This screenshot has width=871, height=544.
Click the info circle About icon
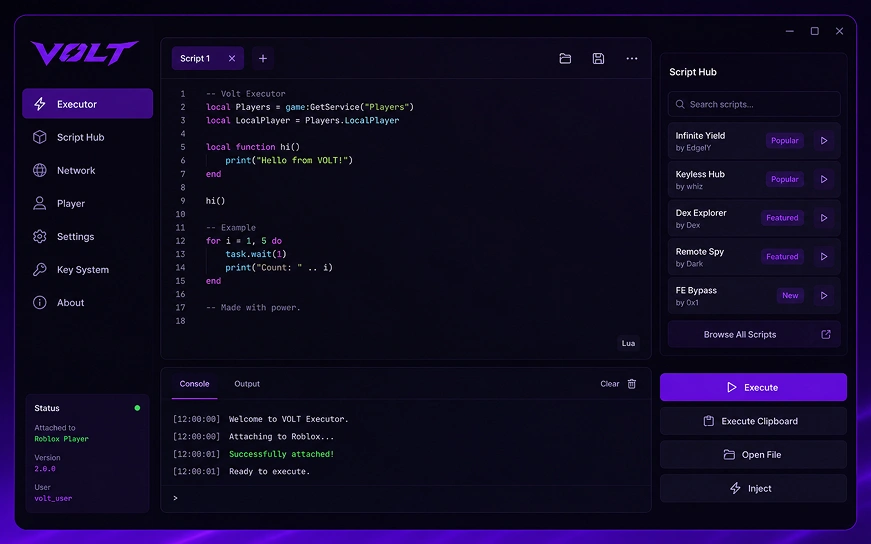click(39, 303)
